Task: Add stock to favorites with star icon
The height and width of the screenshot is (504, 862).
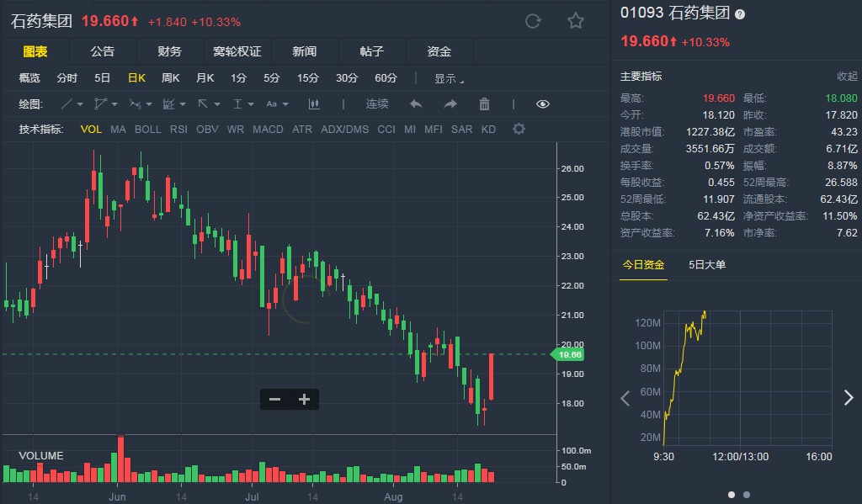Action: pyautogui.click(x=576, y=21)
